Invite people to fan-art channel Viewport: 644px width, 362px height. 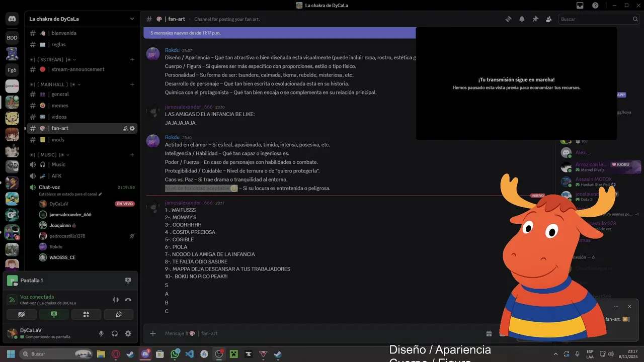point(125,129)
